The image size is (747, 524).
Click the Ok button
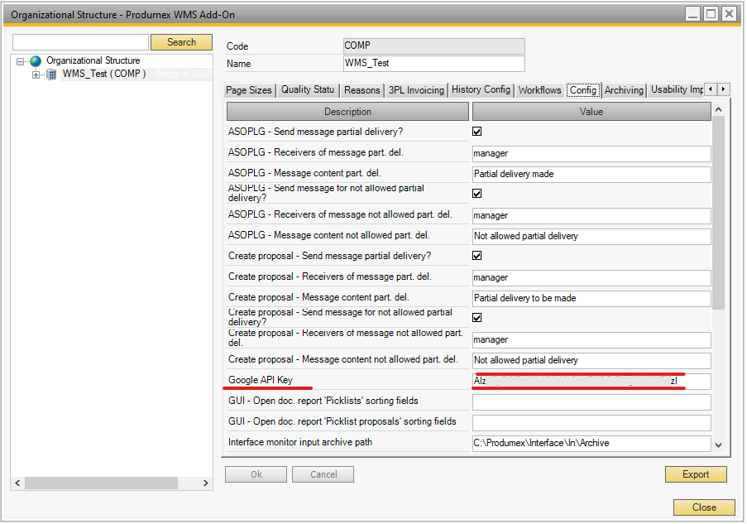click(256, 475)
